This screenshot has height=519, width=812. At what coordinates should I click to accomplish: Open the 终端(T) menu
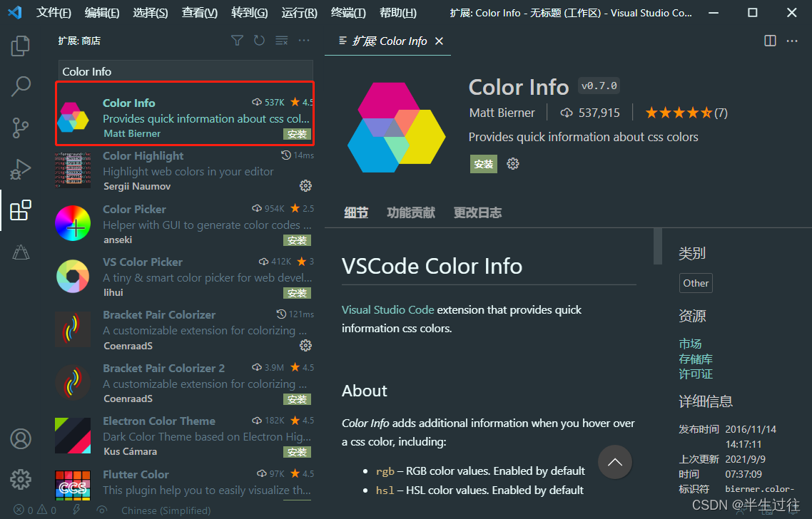348,13
